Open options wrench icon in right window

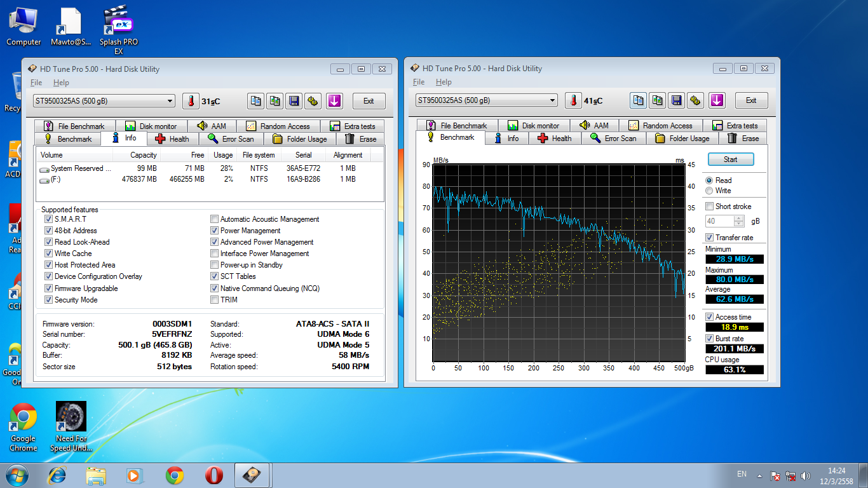[x=696, y=100]
